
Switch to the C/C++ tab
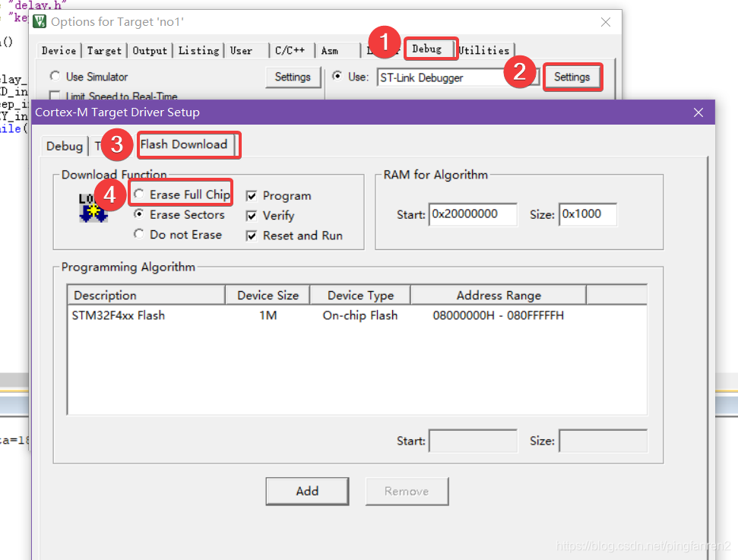click(x=290, y=50)
